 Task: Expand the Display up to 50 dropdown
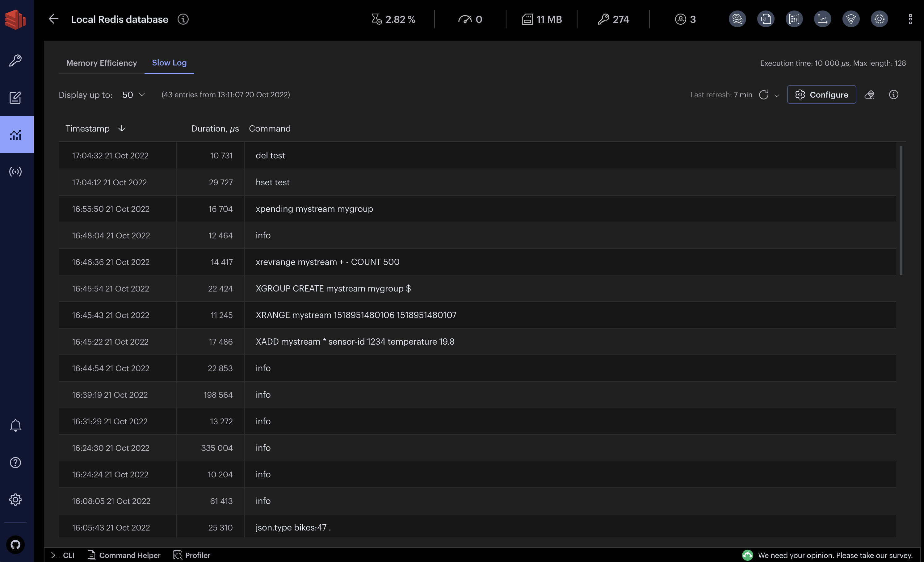(133, 95)
